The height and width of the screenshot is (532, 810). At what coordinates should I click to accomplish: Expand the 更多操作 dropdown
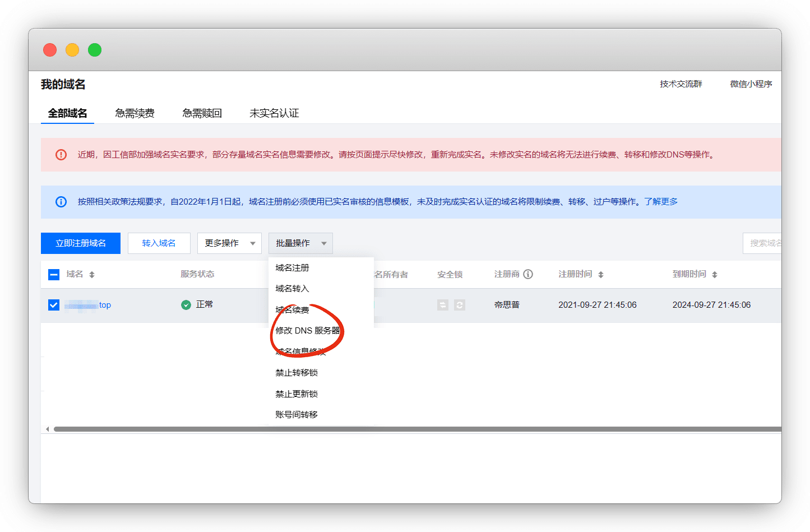click(x=229, y=243)
